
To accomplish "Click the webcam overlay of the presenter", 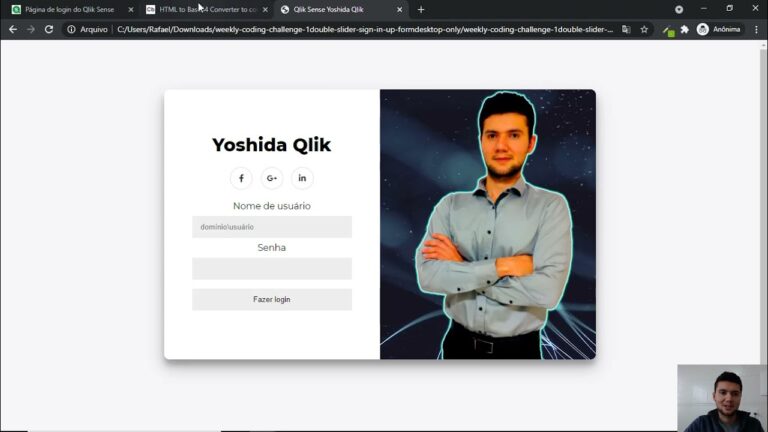I will pyautogui.click(x=722, y=398).
